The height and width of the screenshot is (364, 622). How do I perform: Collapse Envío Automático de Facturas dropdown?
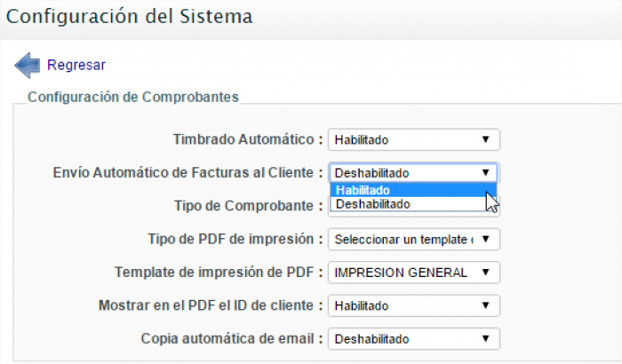[x=414, y=173]
